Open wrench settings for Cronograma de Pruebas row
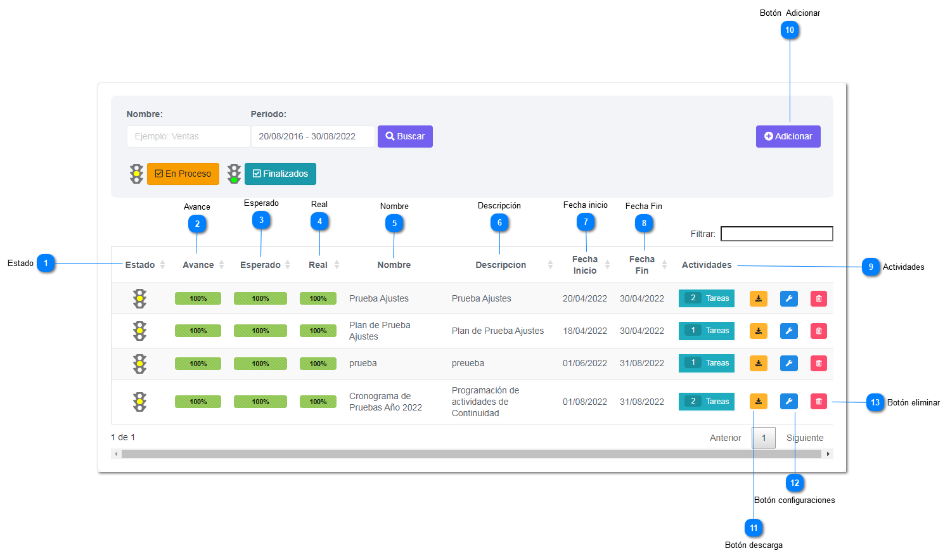The height and width of the screenshot is (560, 950). [788, 401]
